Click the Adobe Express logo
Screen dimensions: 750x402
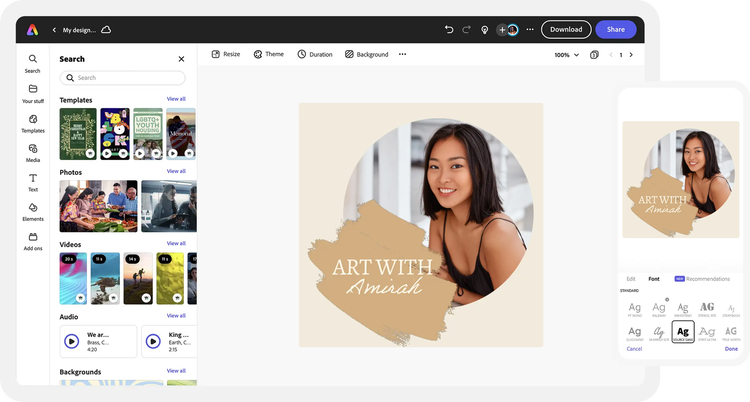(32, 30)
